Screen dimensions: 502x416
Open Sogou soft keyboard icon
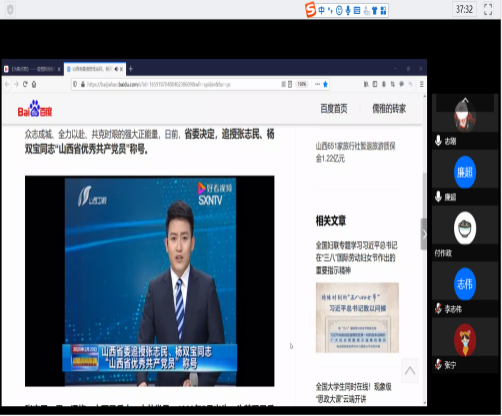tap(357, 10)
